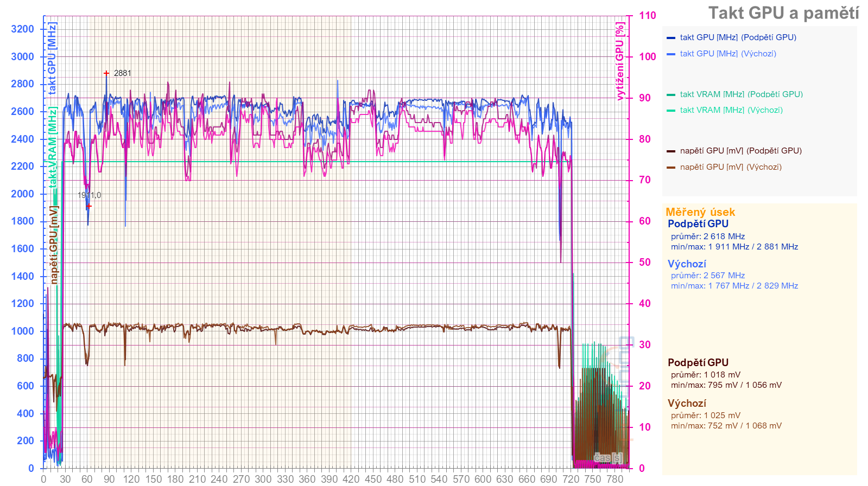Click the dark brown legend line swatch
This screenshot has width=868, height=486.
point(671,151)
